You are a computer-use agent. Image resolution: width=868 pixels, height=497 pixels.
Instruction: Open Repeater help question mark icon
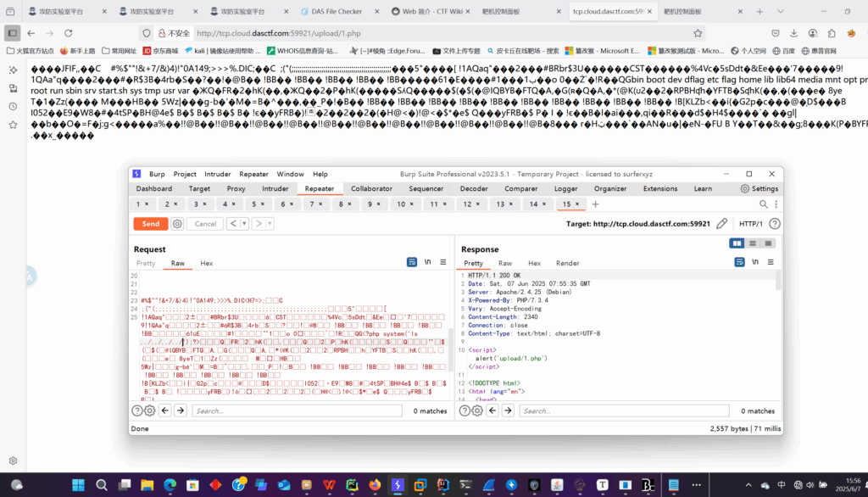[x=775, y=224]
